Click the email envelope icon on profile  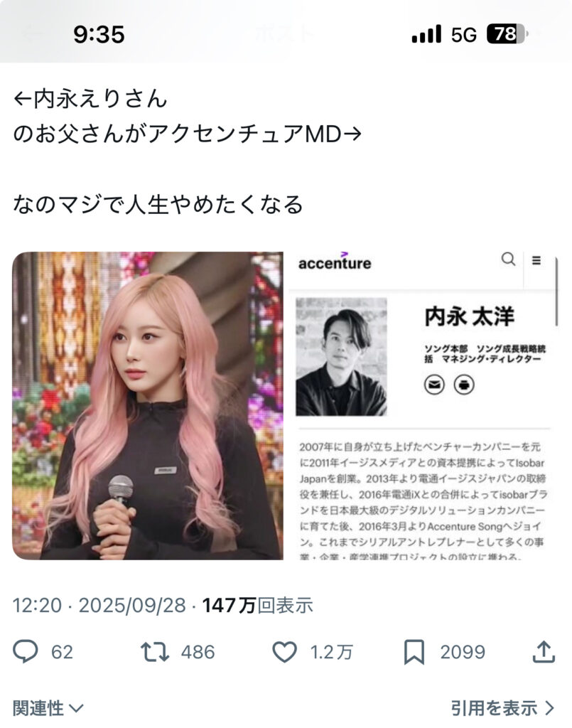[x=434, y=385]
